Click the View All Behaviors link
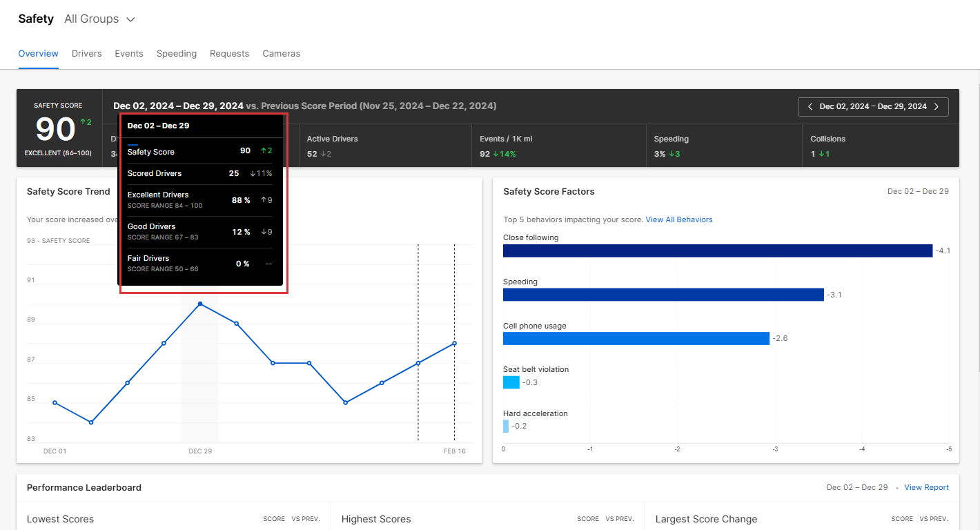980x530 pixels. pos(679,219)
